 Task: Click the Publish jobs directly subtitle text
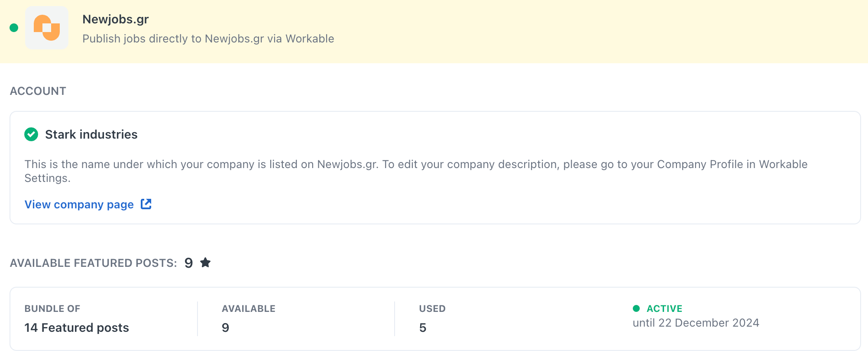tap(208, 39)
